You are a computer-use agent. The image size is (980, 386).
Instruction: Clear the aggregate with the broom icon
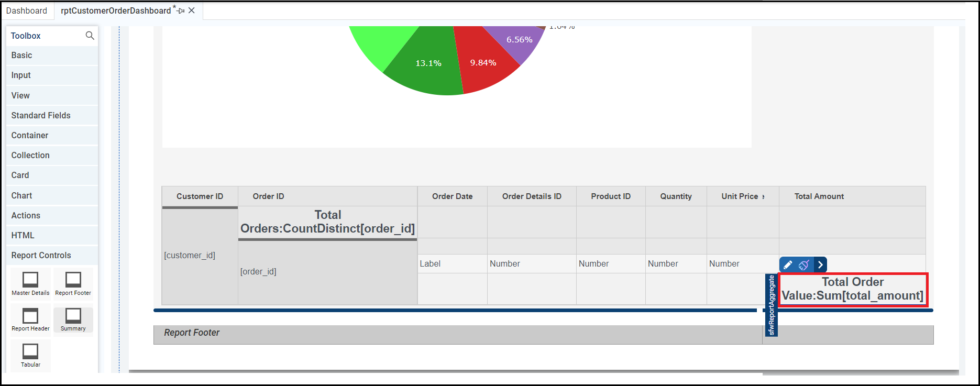804,265
